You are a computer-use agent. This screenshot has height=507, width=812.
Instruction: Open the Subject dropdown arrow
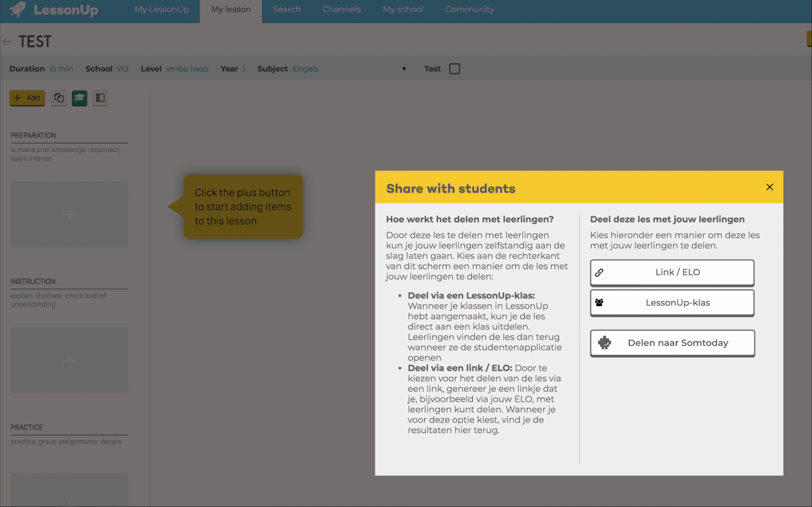[404, 69]
